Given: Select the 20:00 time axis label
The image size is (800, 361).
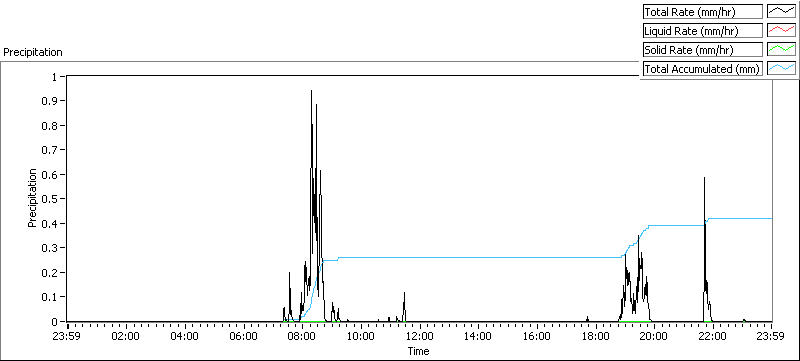Looking at the screenshot, I should click(x=654, y=337).
